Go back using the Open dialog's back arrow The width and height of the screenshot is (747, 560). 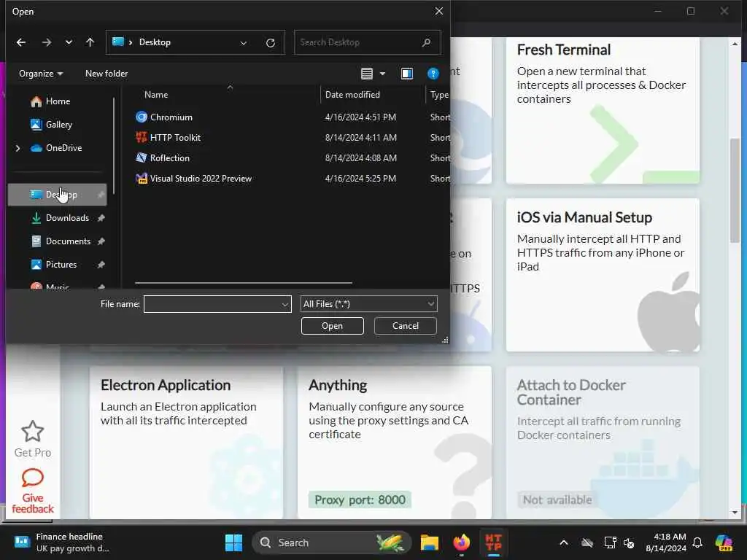[x=21, y=42]
